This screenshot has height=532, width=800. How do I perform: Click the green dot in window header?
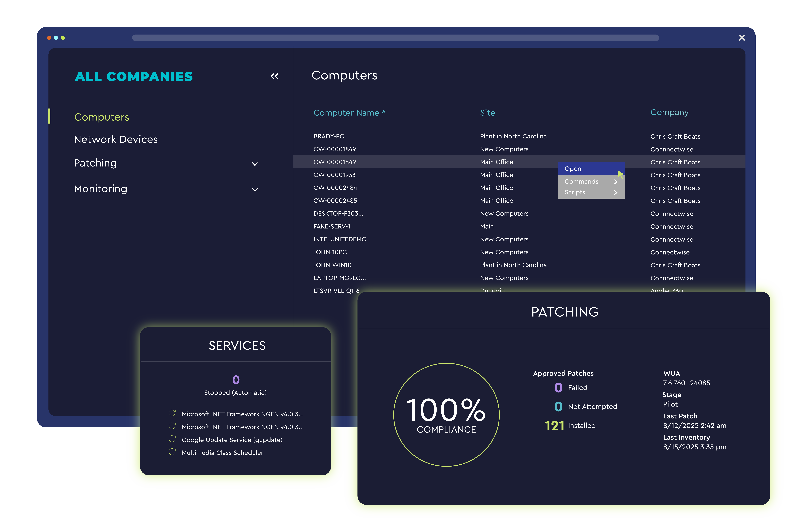(63, 38)
